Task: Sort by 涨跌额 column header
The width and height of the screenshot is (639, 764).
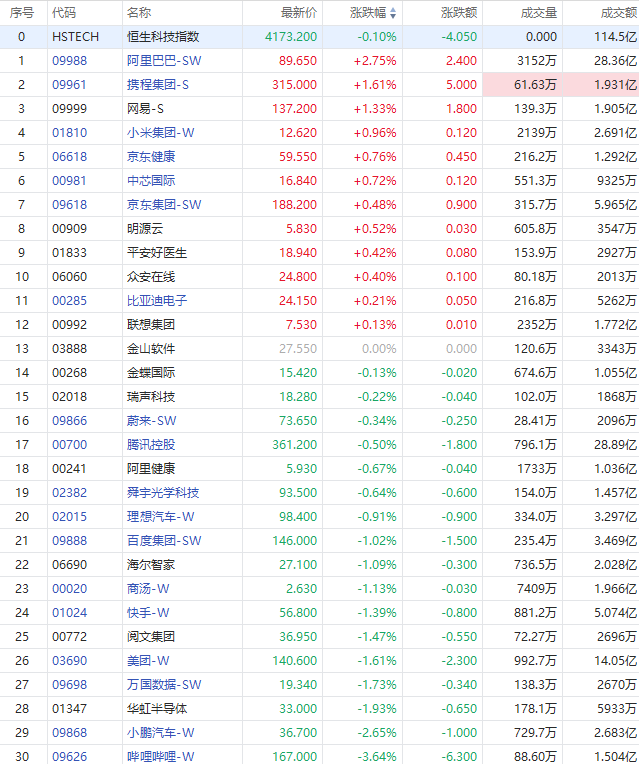Action: [459, 13]
